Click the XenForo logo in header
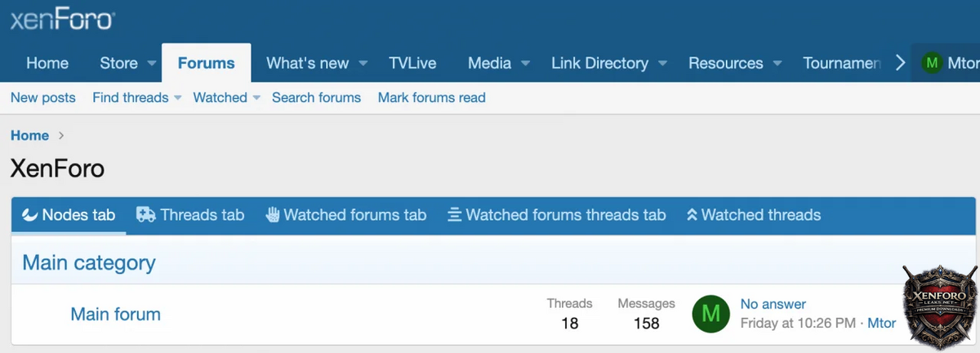The width and height of the screenshot is (980, 353). 62,20
